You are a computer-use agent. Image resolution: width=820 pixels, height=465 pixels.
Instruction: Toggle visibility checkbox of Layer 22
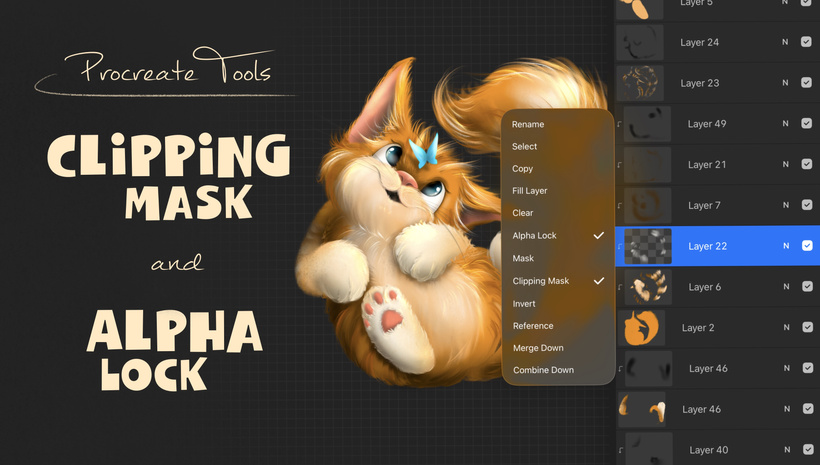806,246
